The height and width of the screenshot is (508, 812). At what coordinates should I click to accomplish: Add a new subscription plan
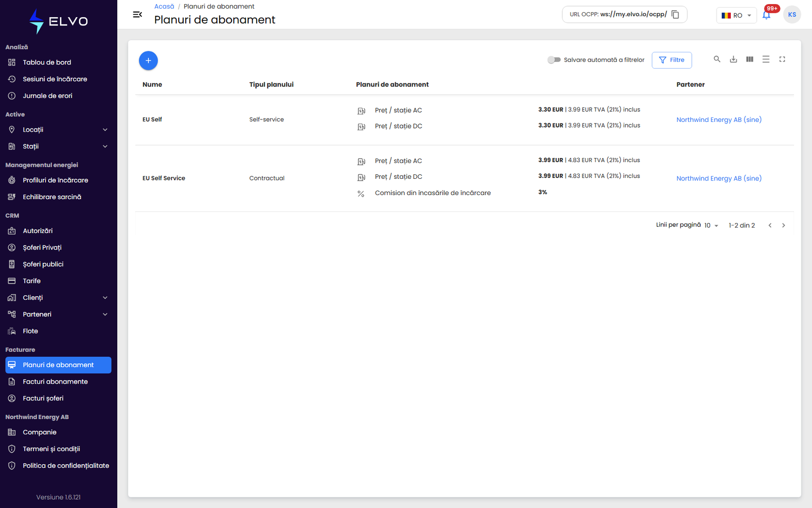coord(148,60)
